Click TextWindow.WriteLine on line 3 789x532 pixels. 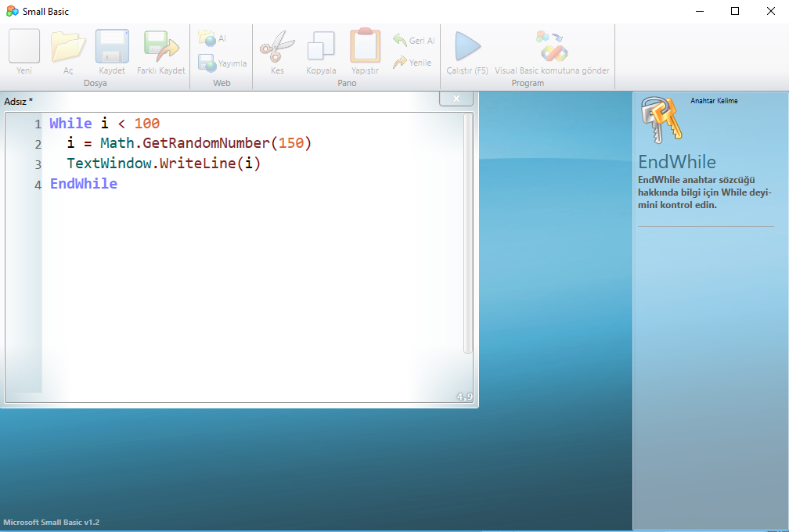(152, 164)
